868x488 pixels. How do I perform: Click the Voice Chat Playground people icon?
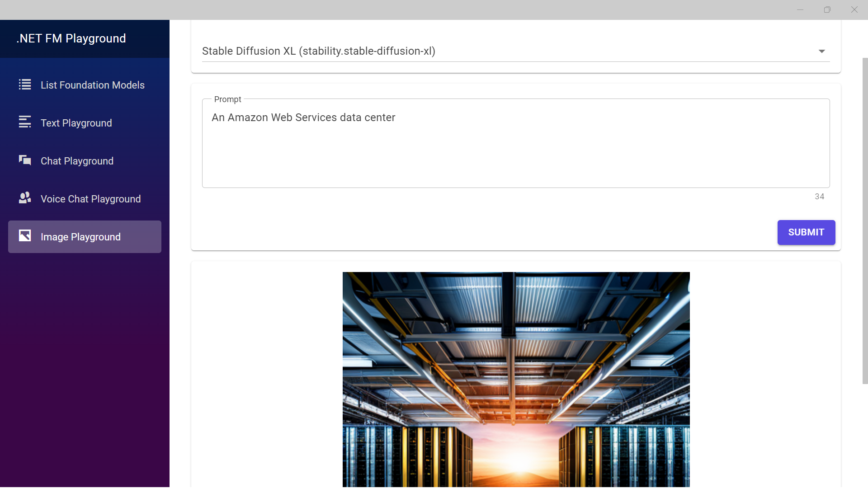tap(24, 198)
